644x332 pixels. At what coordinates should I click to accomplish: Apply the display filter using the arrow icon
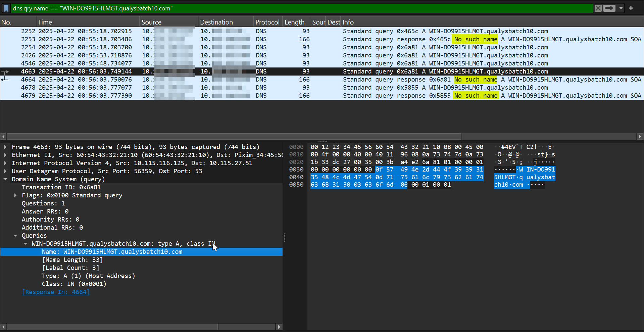tap(609, 8)
